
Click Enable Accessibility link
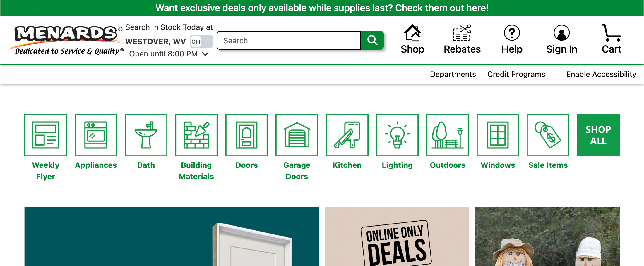tap(601, 74)
